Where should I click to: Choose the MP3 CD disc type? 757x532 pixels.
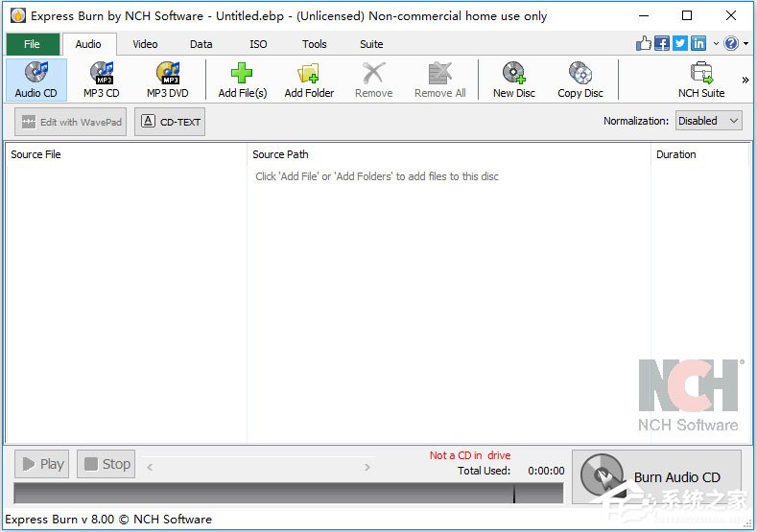coord(102,81)
